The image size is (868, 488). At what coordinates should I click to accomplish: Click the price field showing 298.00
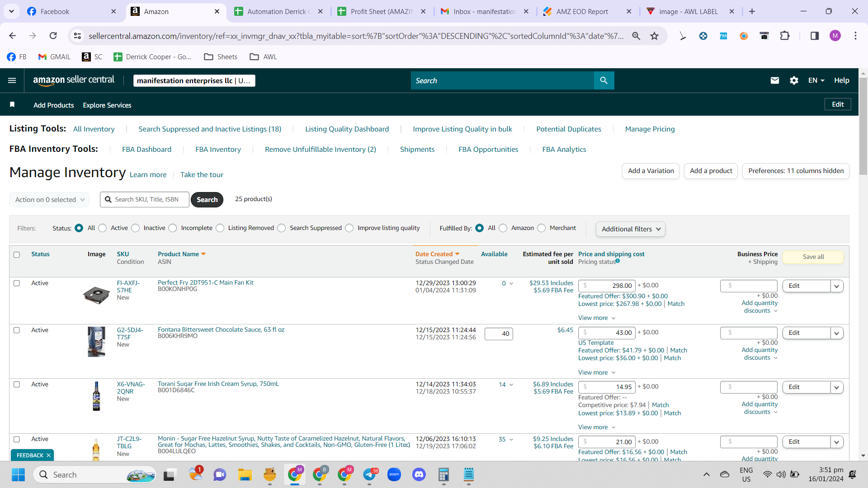607,286
